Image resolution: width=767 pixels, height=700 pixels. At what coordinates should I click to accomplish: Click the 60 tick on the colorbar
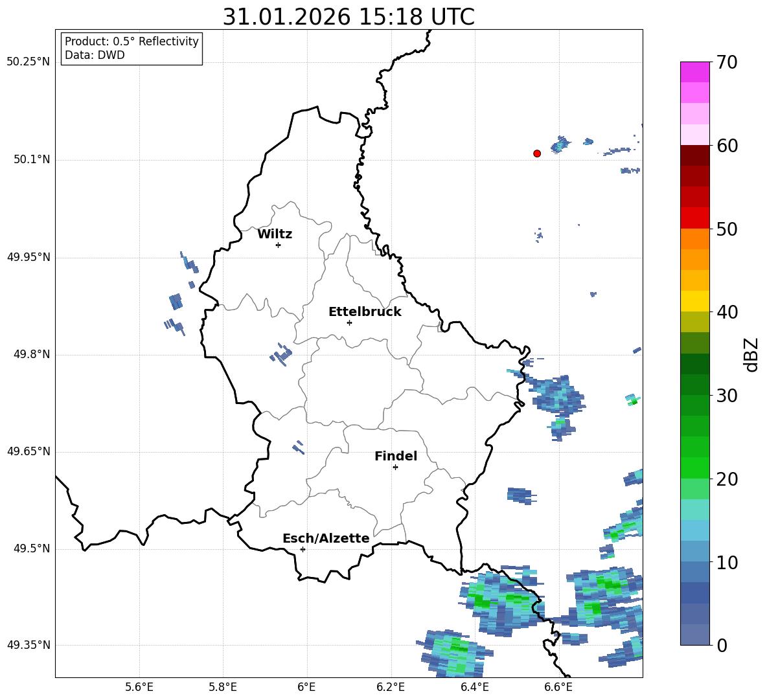coord(726,146)
